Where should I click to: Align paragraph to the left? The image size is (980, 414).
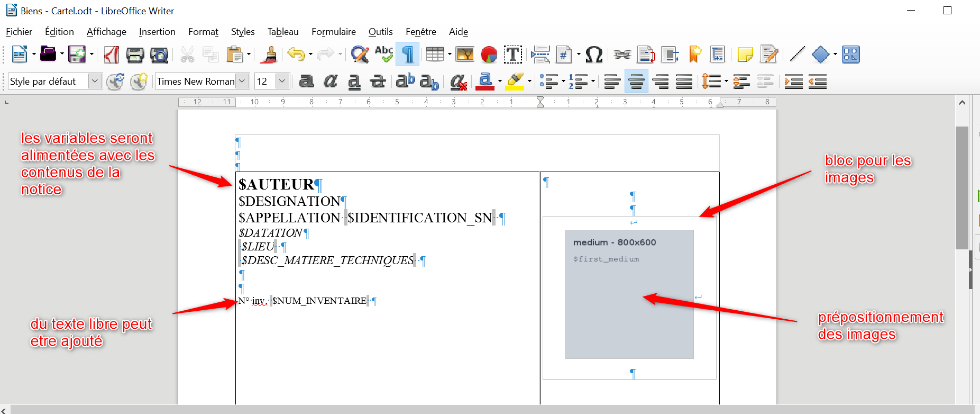pyautogui.click(x=612, y=82)
